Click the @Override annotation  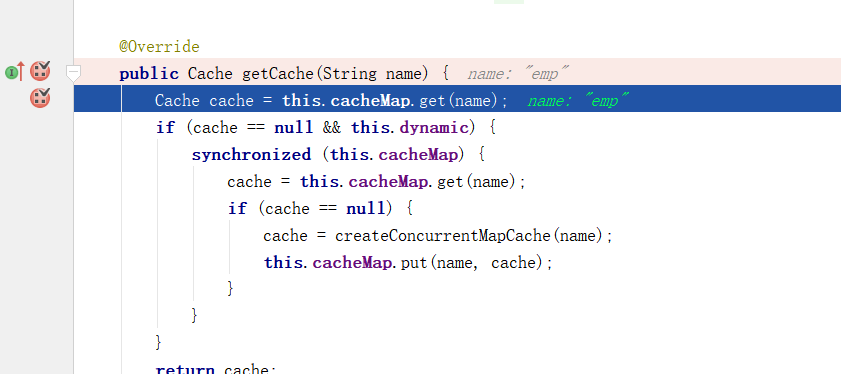[159, 47]
